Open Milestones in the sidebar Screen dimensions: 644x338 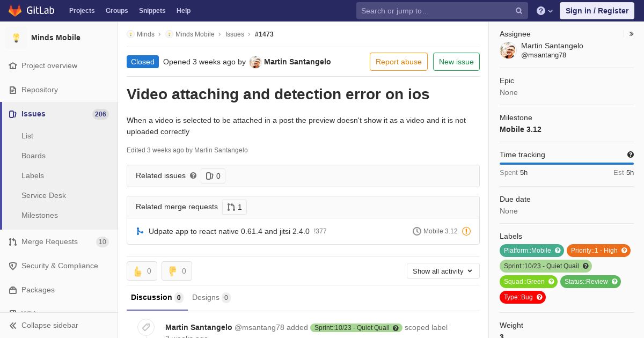point(40,215)
